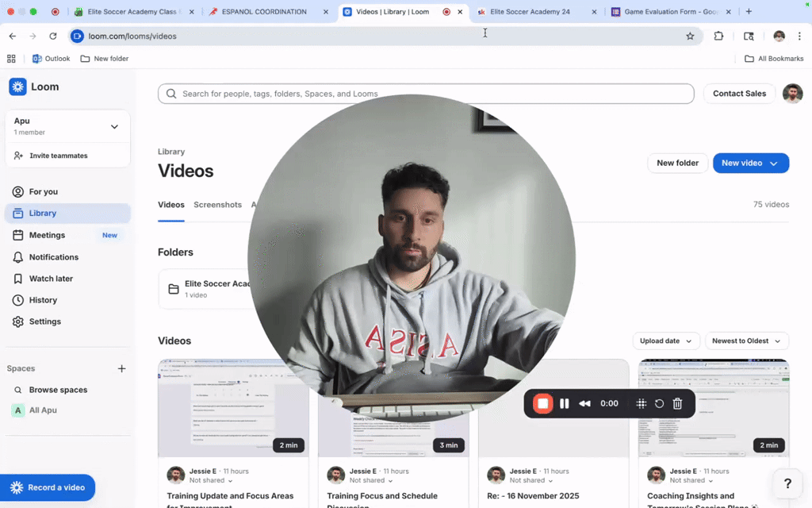This screenshot has height=508, width=812.
Task: Open Outlook bookmark
Action: 51,59
